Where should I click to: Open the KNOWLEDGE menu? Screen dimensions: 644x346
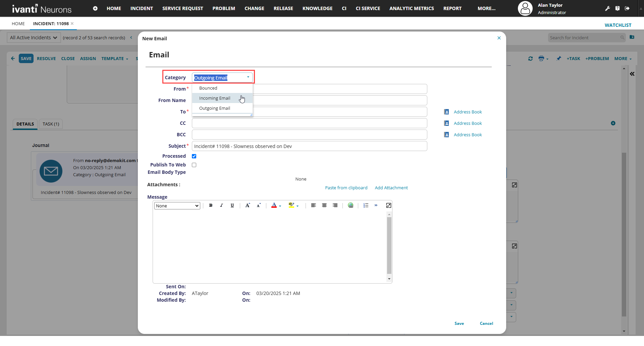pos(317,8)
